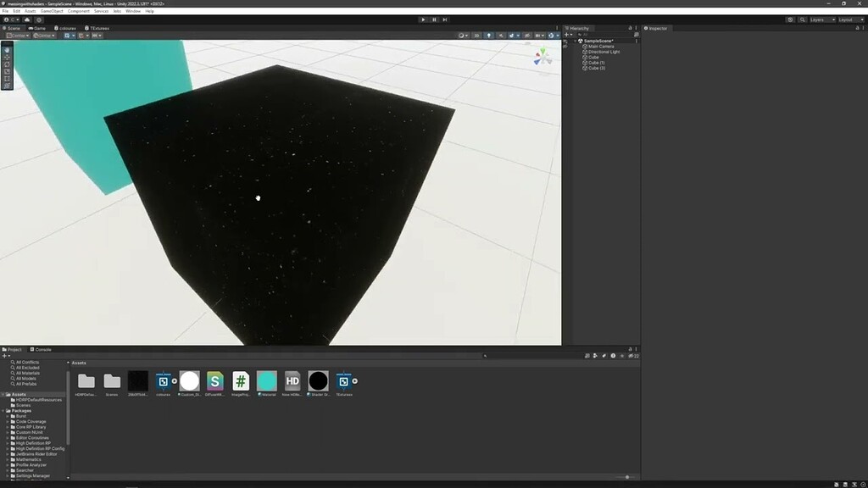
Task: Toggle the Pause button
Action: tap(433, 19)
